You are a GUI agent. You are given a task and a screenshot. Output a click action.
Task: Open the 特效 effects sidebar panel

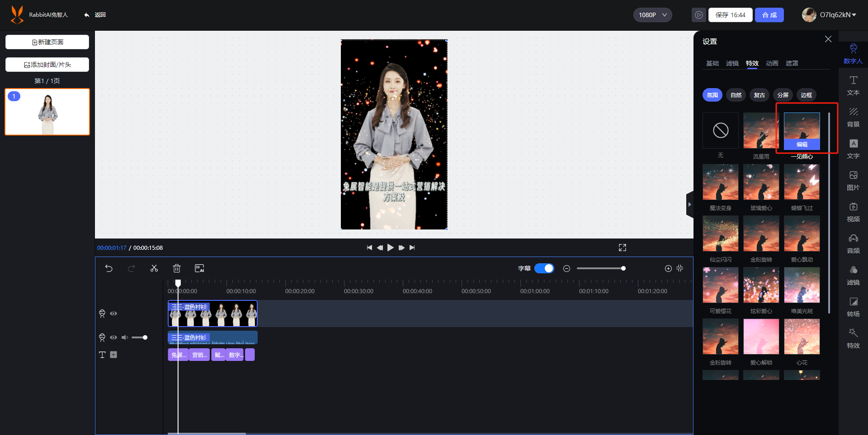coord(853,338)
